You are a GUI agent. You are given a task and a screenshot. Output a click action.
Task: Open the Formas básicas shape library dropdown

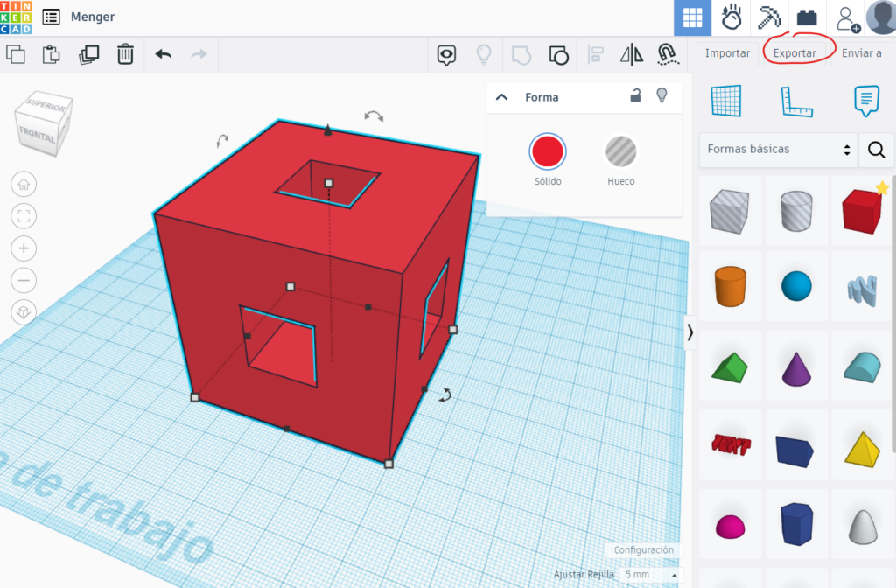coord(778,150)
